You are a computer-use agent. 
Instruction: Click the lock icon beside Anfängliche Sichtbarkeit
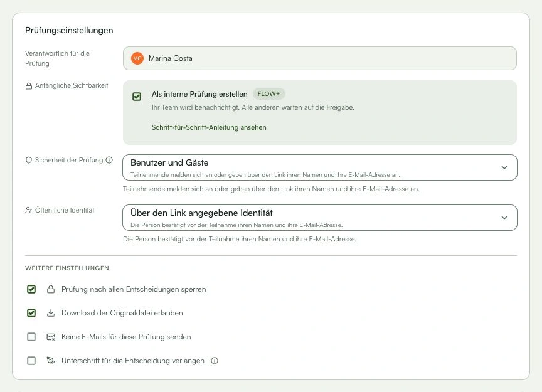tap(29, 86)
